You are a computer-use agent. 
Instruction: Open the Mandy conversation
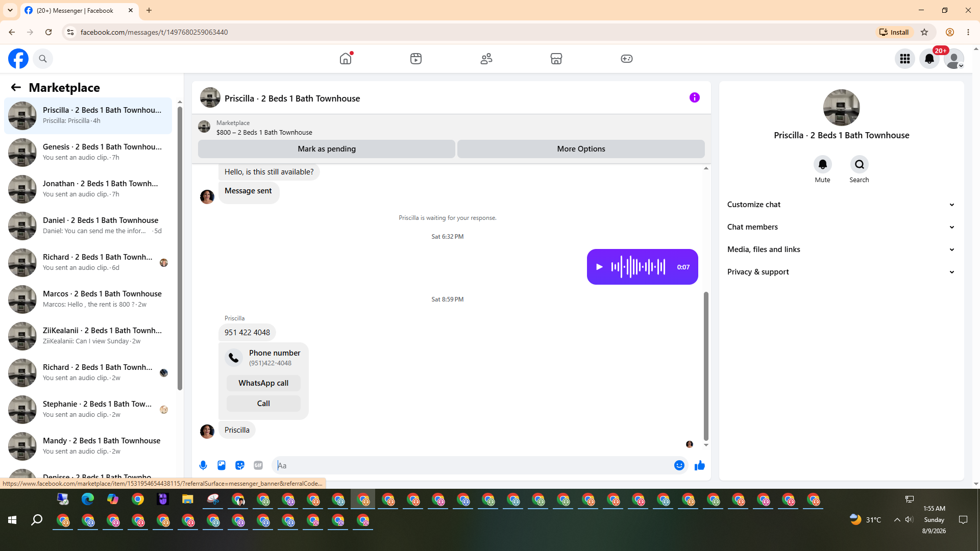88,446
